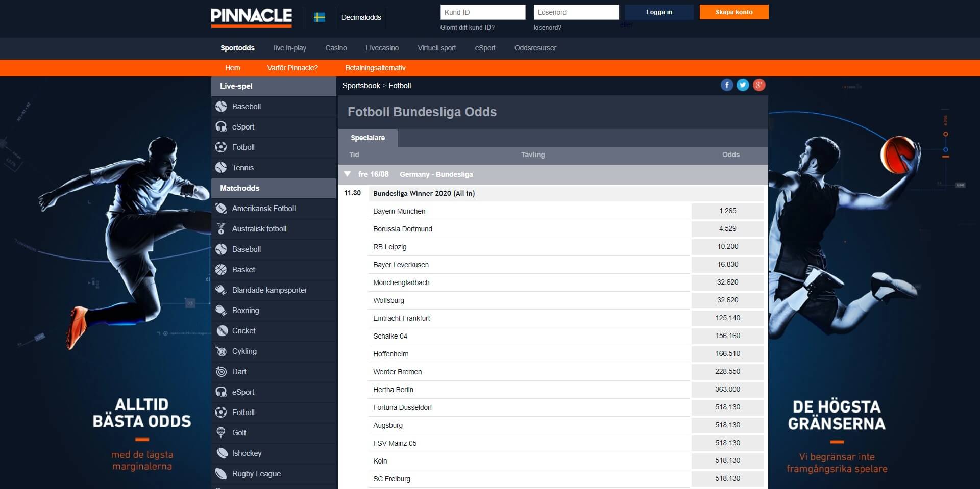This screenshot has width=980, height=489.
Task: Click Golf ball icon
Action: tap(221, 433)
